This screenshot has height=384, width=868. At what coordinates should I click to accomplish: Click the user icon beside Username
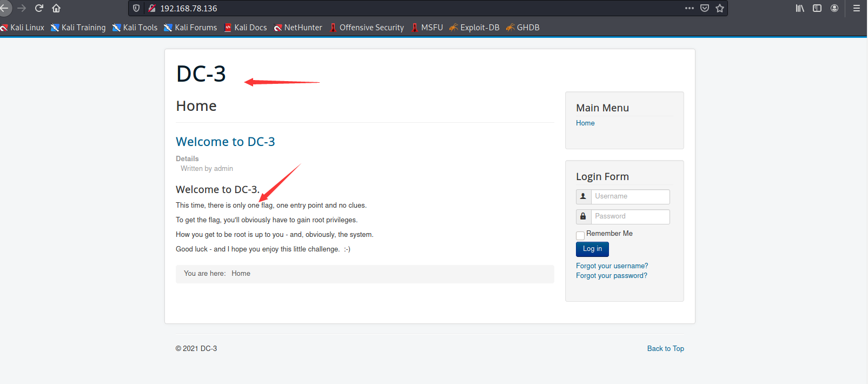(x=583, y=196)
